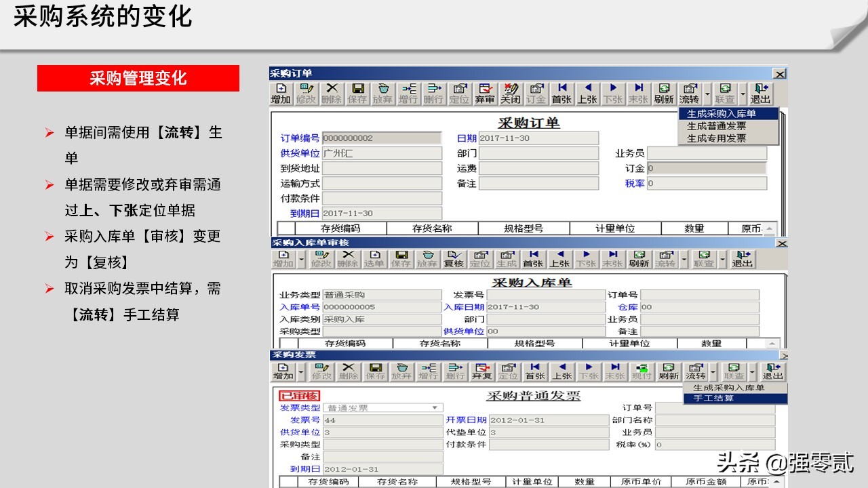Click the 存货编码 column header in 采购订单
The image size is (868, 488).
(340, 228)
